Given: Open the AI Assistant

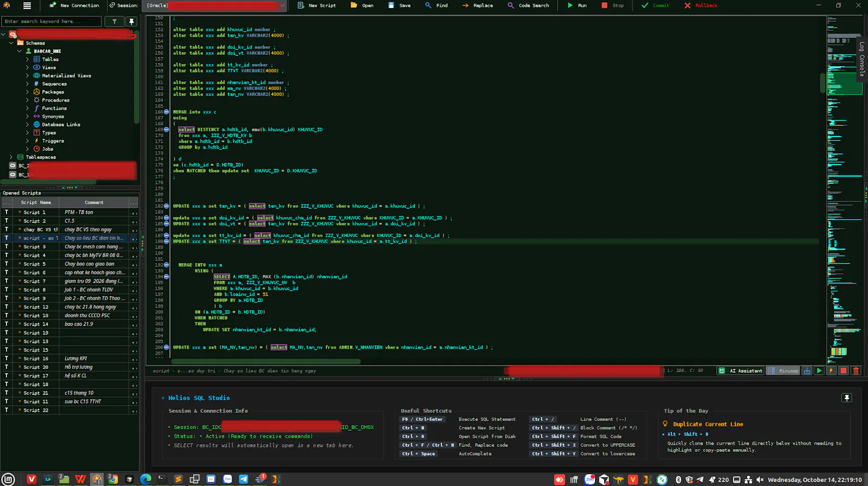Looking at the screenshot, I should 741,370.
